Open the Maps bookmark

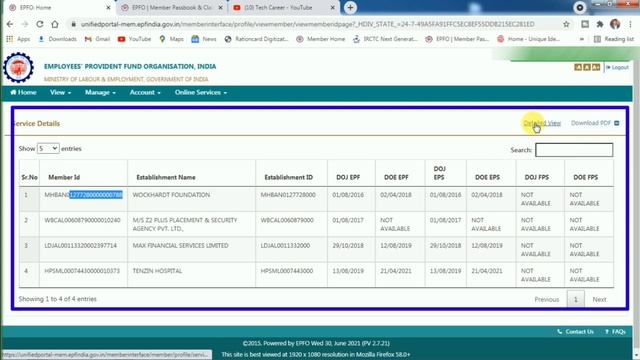(171, 39)
